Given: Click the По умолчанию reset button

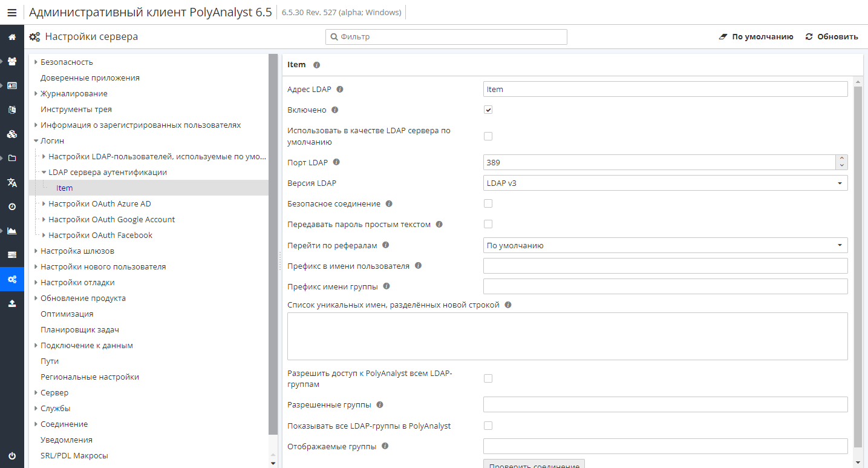Looking at the screenshot, I should [756, 37].
